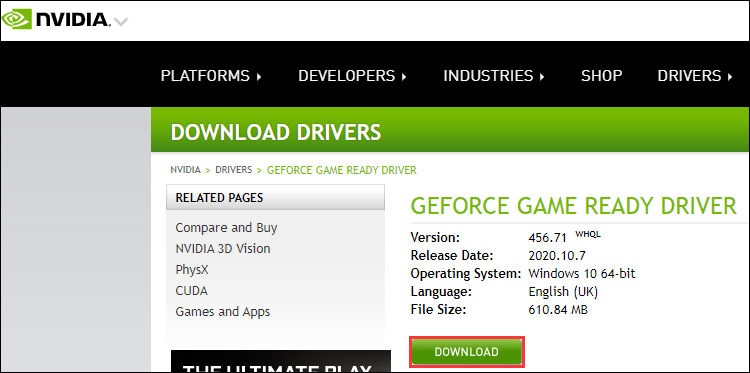Click the NVIDIA breadcrumb link
This screenshot has height=373, width=750.
[x=186, y=170]
